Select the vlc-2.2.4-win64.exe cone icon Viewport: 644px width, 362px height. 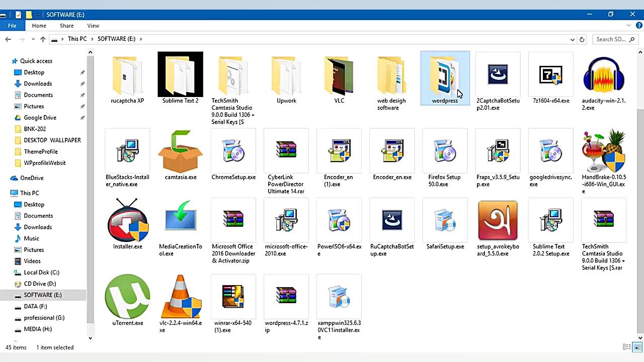pyautogui.click(x=181, y=296)
